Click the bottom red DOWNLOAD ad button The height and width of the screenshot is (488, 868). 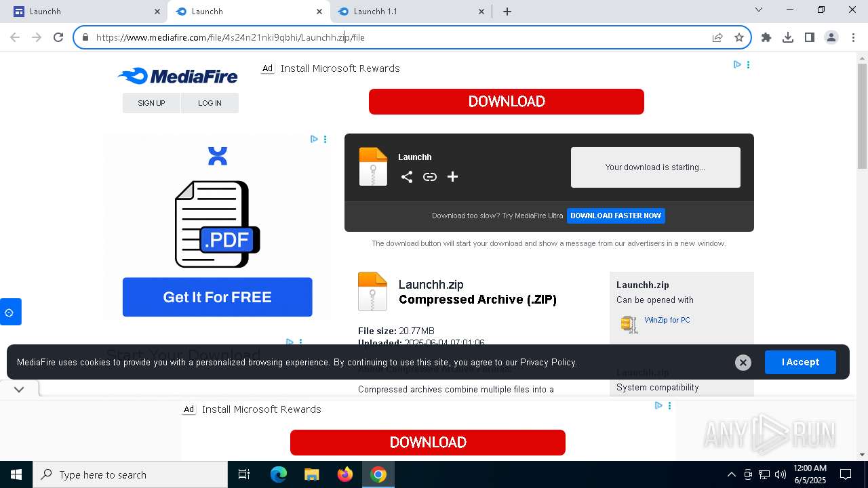point(428,443)
